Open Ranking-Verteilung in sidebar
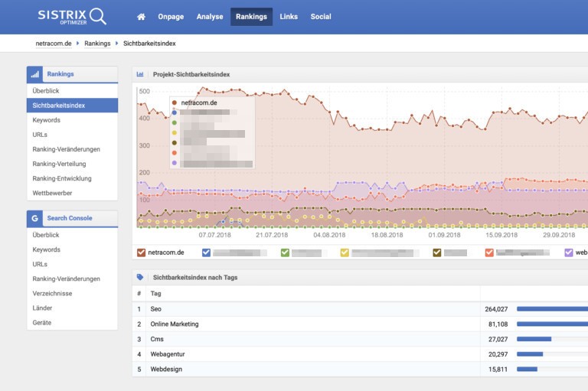 click(72, 164)
